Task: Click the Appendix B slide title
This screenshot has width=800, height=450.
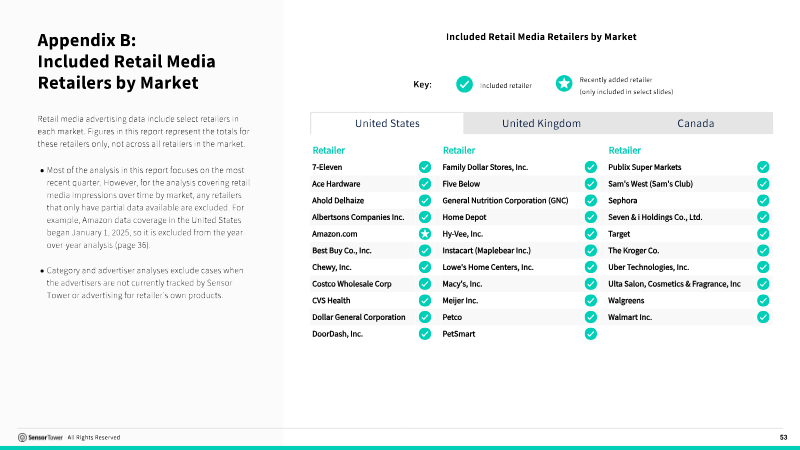Action: (x=127, y=61)
